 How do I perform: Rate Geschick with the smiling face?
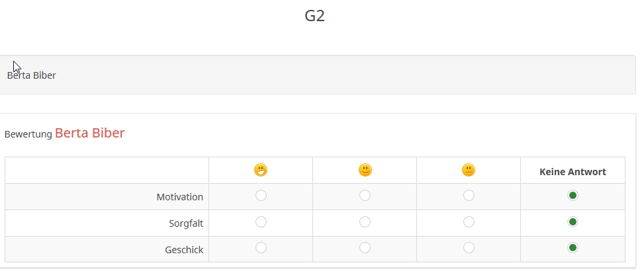coord(365,248)
